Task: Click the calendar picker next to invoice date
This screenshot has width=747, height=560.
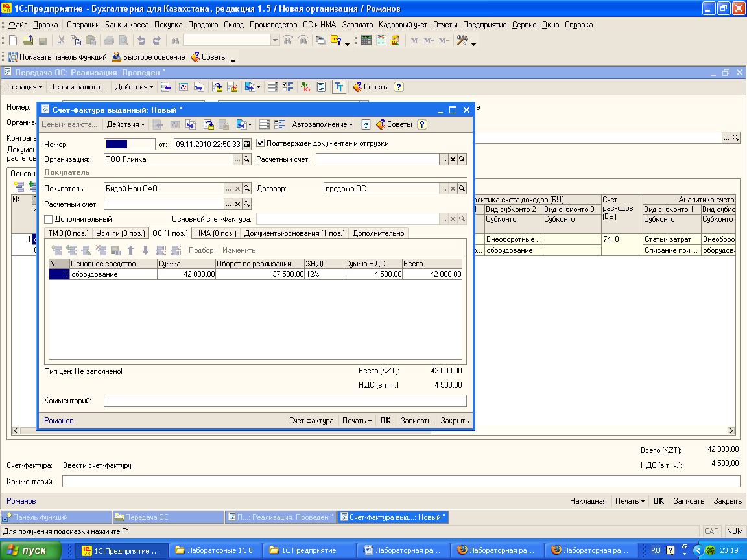Action: [247, 145]
